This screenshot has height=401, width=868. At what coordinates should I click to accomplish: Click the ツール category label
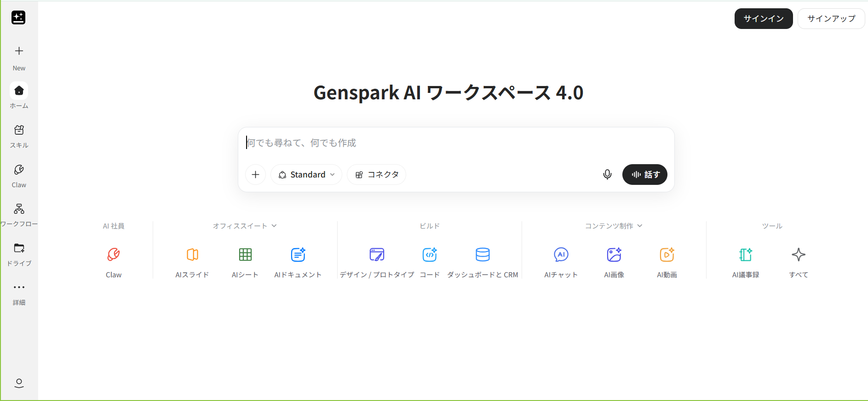772,226
